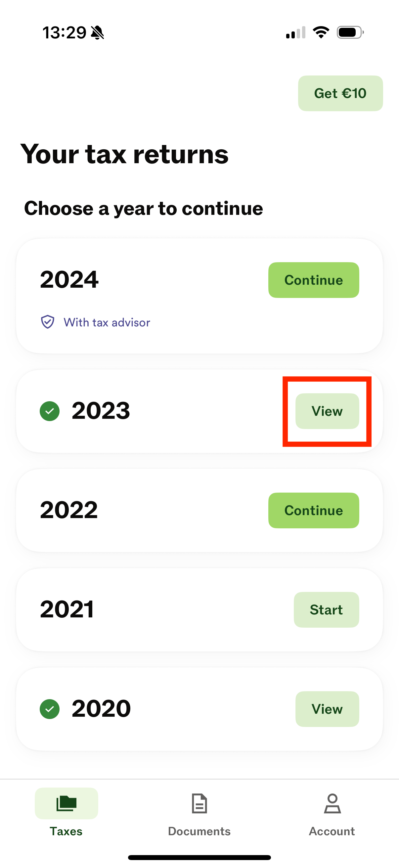Tap the Account person icon

pyautogui.click(x=332, y=803)
